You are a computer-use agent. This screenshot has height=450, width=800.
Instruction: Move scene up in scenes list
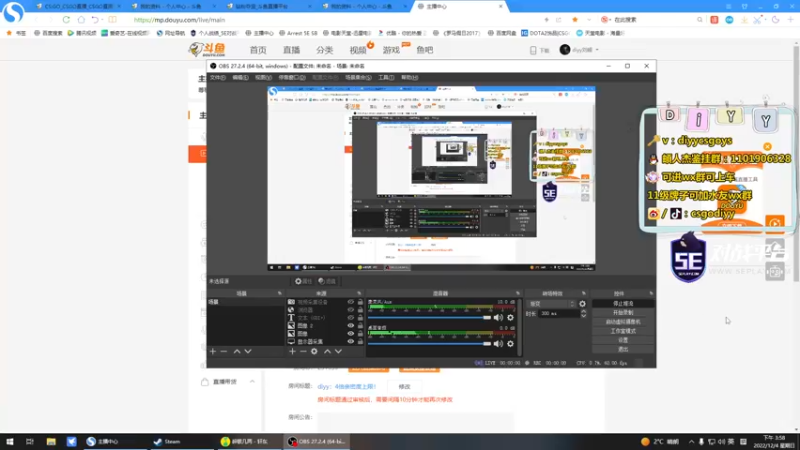[237, 352]
